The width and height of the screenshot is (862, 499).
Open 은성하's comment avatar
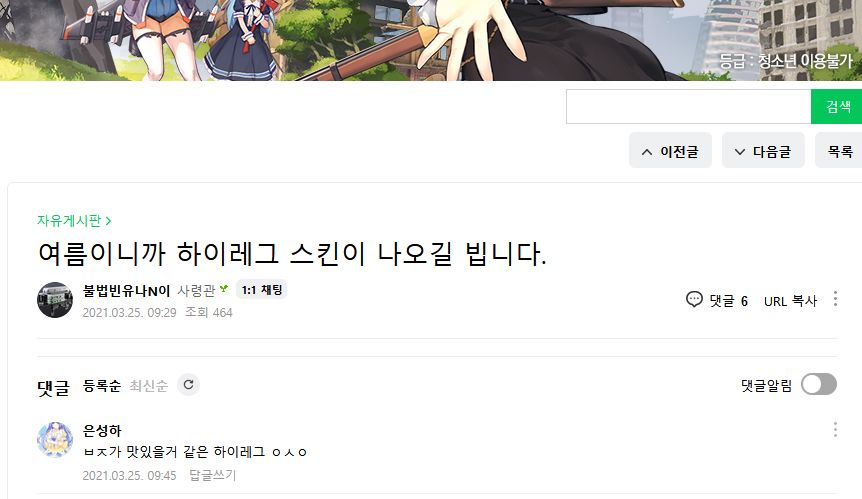(55, 440)
